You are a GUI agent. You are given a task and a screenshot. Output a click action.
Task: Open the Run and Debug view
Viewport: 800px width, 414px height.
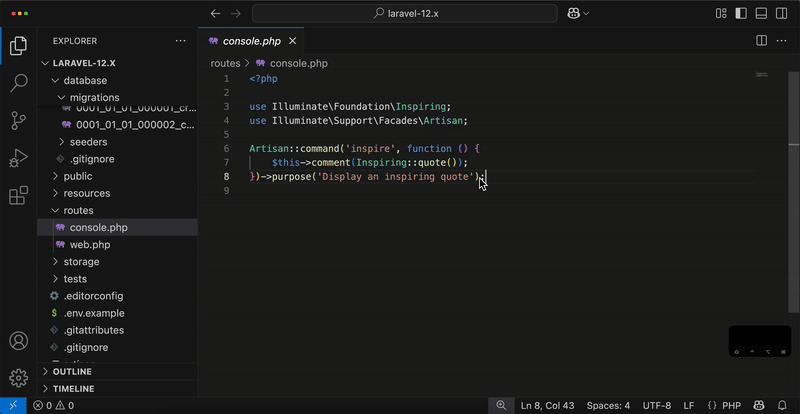18,158
